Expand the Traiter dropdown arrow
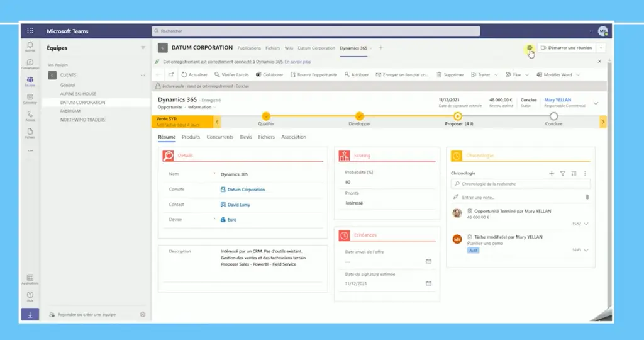 [496, 75]
